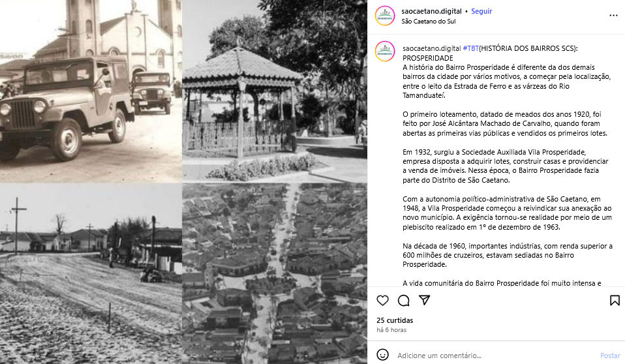625x364 pixels.
Task: Open comments via the speech bubble icon
Action: (x=404, y=300)
